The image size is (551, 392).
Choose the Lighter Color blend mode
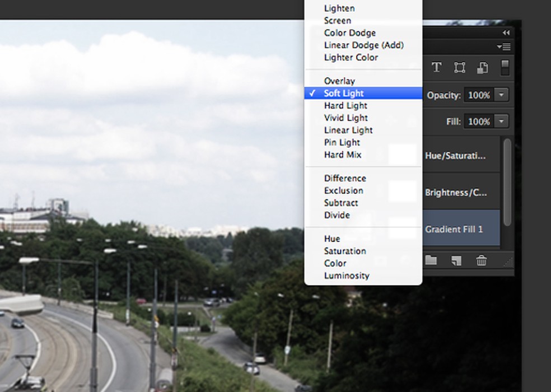[363, 58]
